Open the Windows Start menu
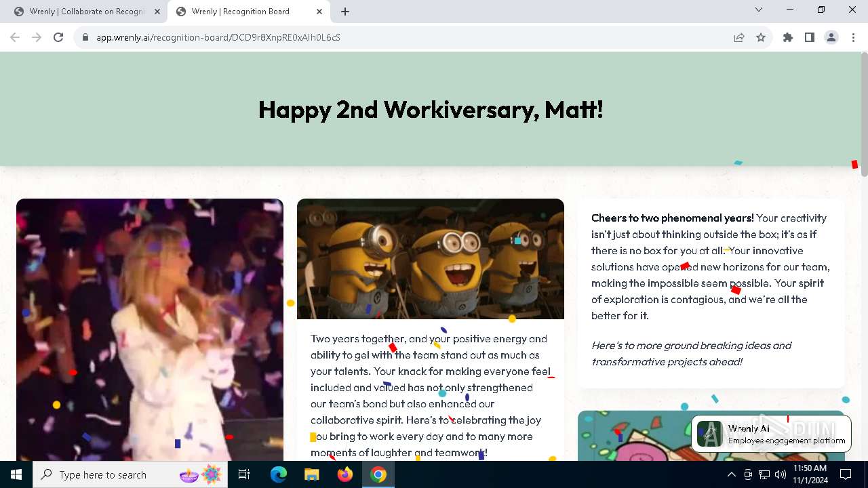 16,474
